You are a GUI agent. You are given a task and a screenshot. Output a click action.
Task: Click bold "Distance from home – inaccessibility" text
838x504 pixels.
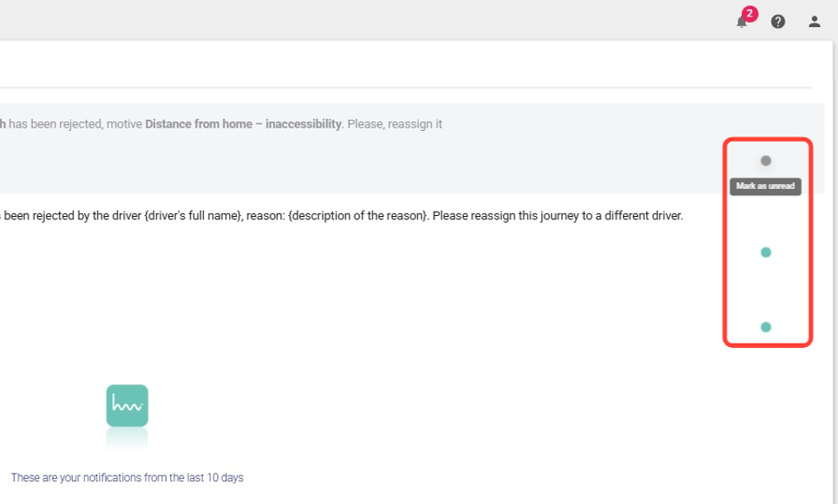click(x=243, y=124)
